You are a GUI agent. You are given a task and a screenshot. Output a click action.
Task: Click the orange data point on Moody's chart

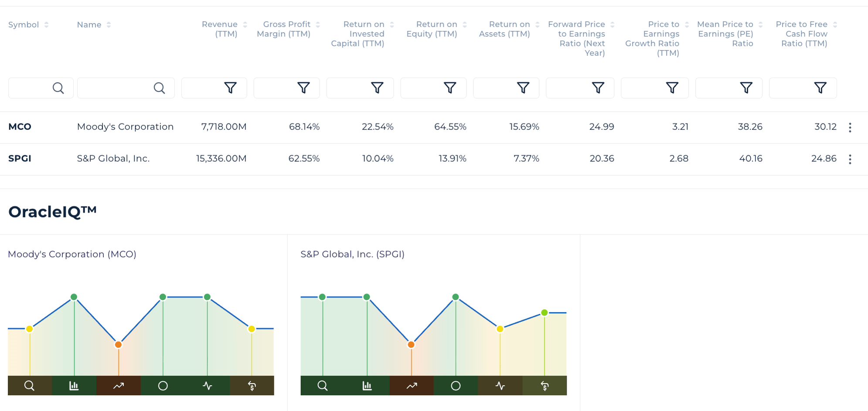tap(118, 345)
